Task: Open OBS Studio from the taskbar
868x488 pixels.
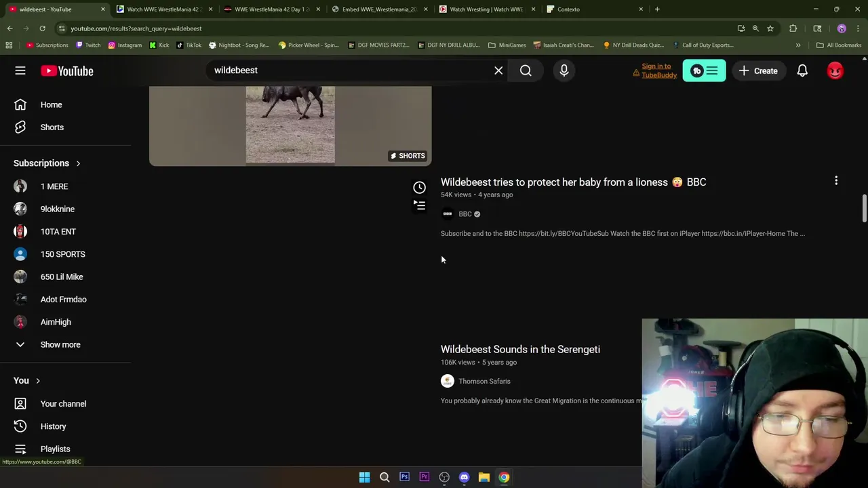Action: [x=444, y=477]
